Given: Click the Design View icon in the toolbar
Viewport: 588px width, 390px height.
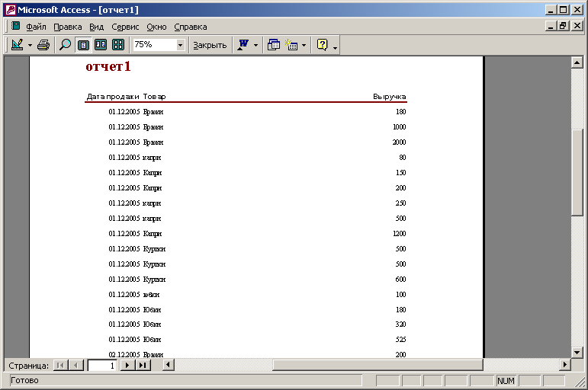Looking at the screenshot, I should (x=18, y=45).
